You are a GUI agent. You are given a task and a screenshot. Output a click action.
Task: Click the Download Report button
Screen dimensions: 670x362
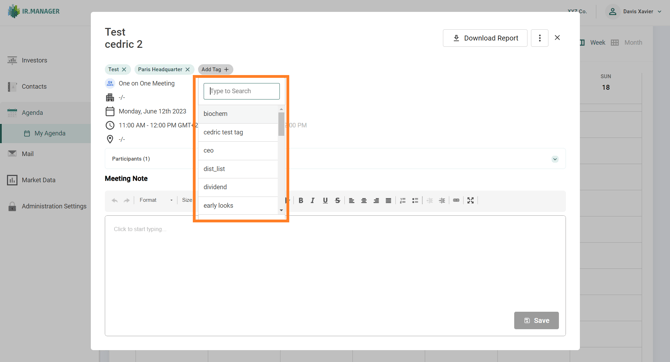pos(485,38)
